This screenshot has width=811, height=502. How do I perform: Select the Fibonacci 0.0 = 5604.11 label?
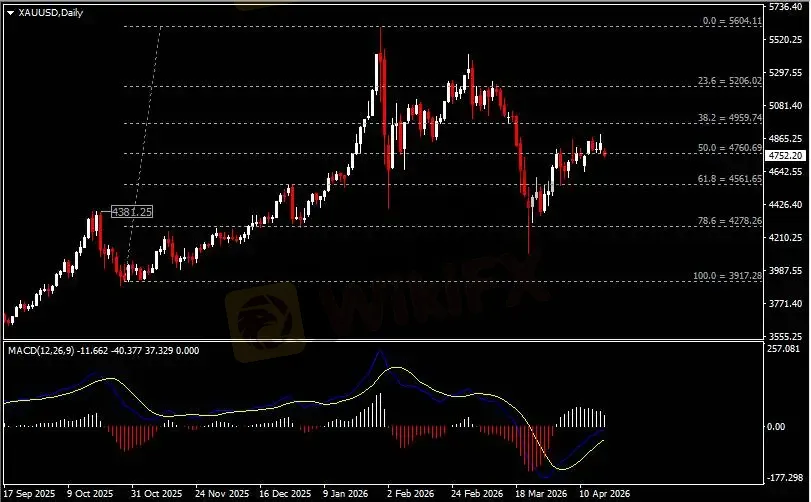(x=732, y=21)
